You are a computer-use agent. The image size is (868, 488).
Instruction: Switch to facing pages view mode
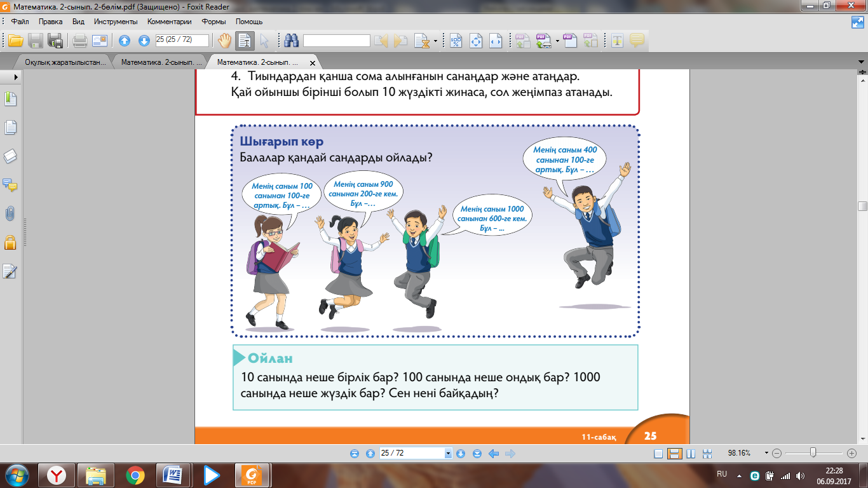[691, 454]
